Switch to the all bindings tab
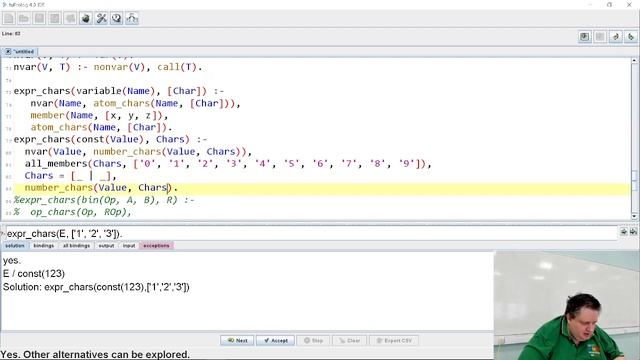Viewport: 640px width, 360px height. pos(76,246)
